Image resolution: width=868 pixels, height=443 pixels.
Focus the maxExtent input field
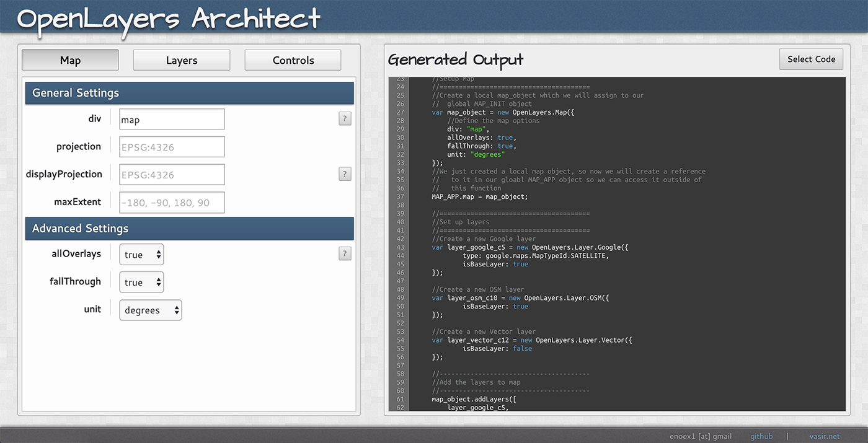click(172, 203)
